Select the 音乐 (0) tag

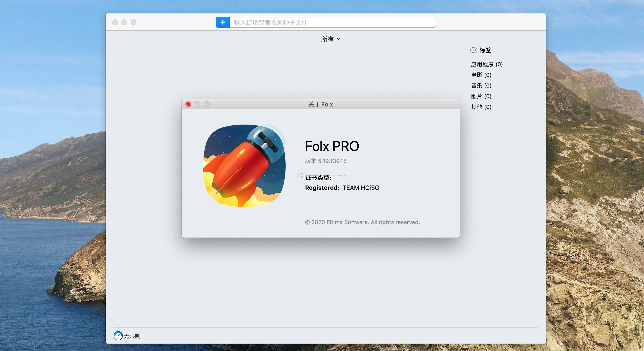(x=481, y=86)
